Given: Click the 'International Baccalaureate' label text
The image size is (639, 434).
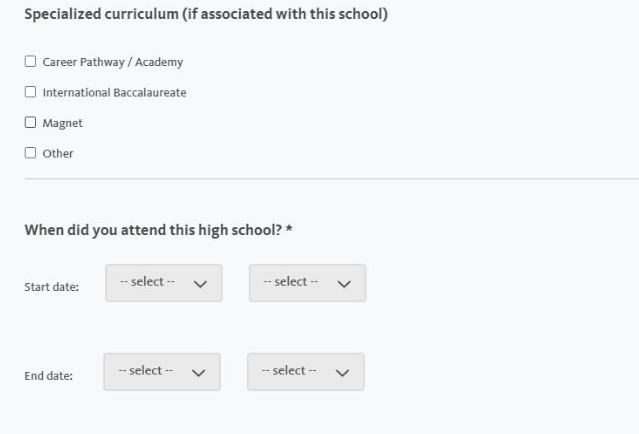Looking at the screenshot, I should (114, 93).
